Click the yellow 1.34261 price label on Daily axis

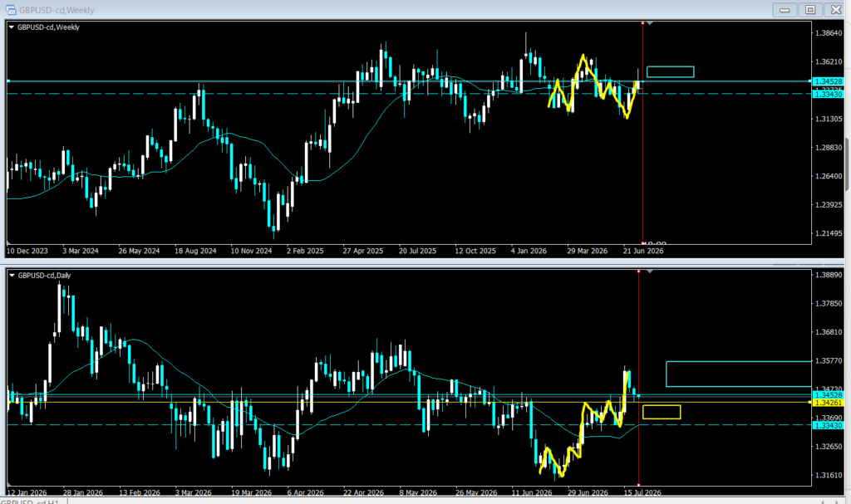tap(829, 403)
